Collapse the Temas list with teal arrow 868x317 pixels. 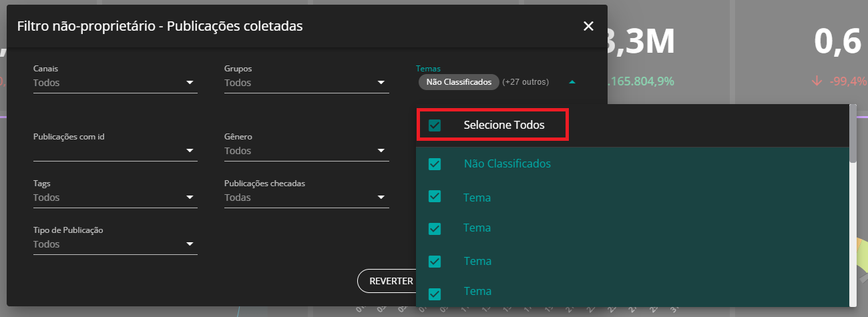coord(572,82)
